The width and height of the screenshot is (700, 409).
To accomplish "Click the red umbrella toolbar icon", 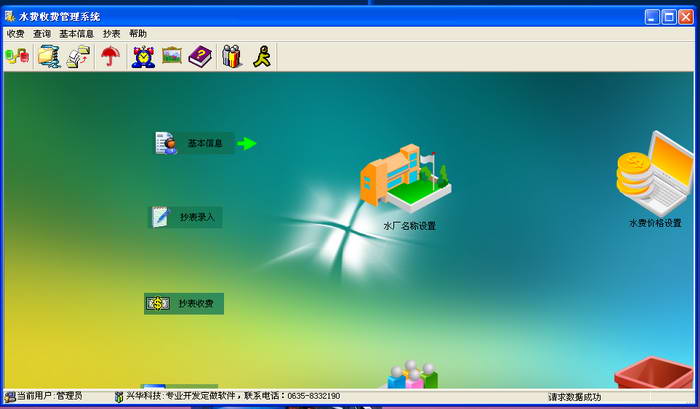I will (110, 57).
